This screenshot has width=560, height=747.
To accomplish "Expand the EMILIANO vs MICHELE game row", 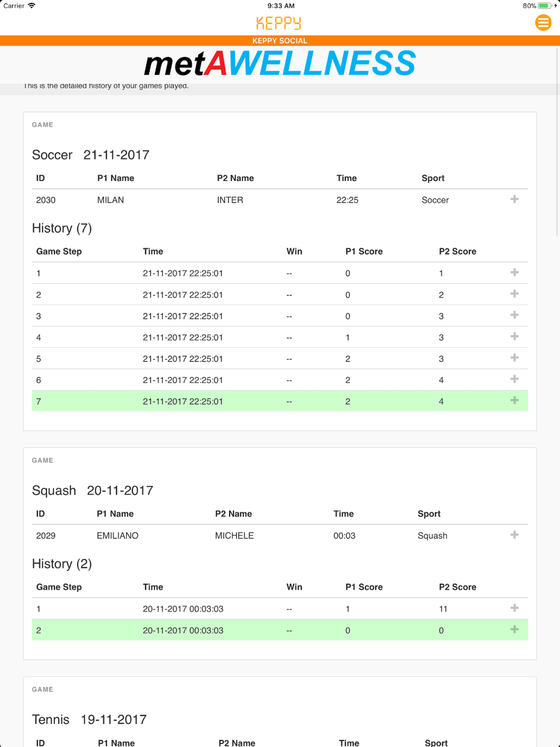I will [515, 535].
